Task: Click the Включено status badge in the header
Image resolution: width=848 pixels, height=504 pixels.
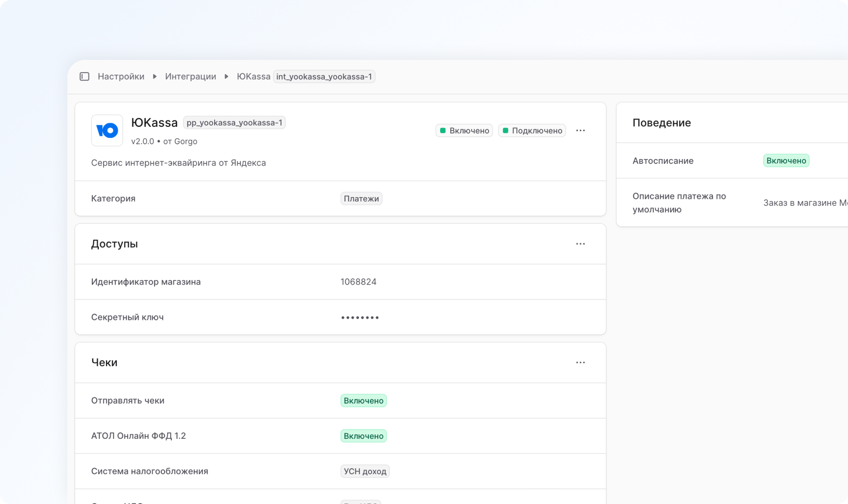Action: click(x=464, y=131)
